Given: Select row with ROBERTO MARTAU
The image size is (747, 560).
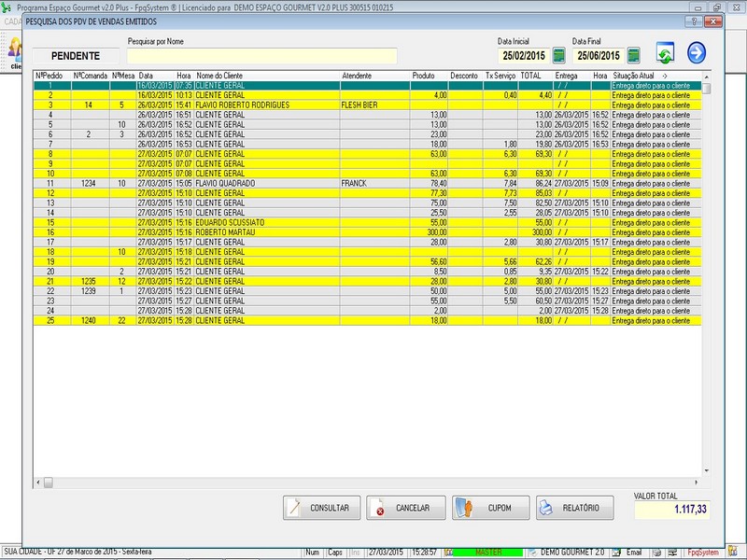Looking at the screenshot, I should (x=367, y=232).
